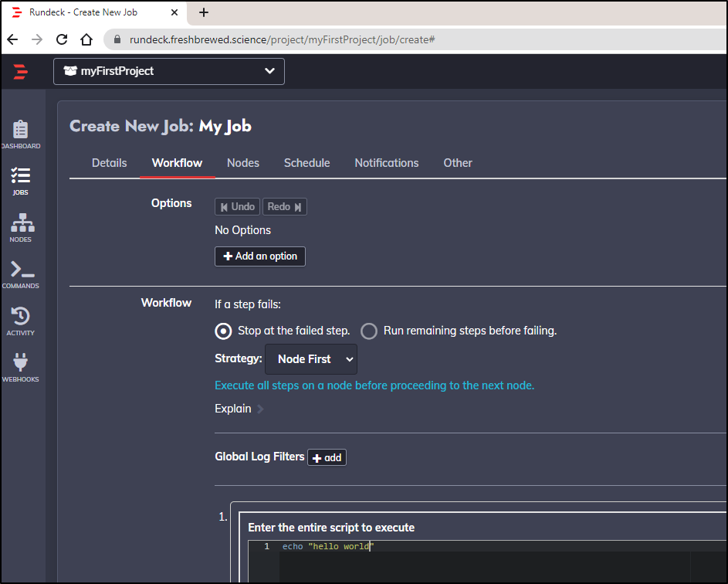The image size is (728, 584).
Task: Click the browser home icon
Action: [86, 39]
